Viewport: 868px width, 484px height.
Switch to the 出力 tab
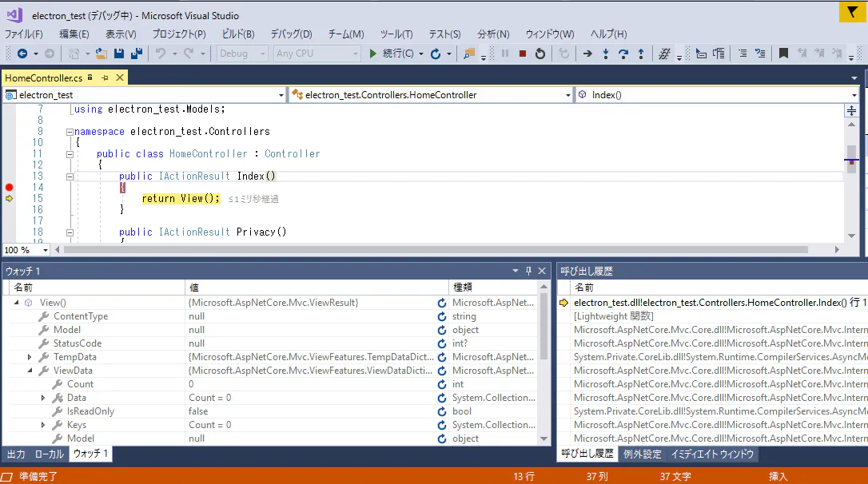pos(16,454)
